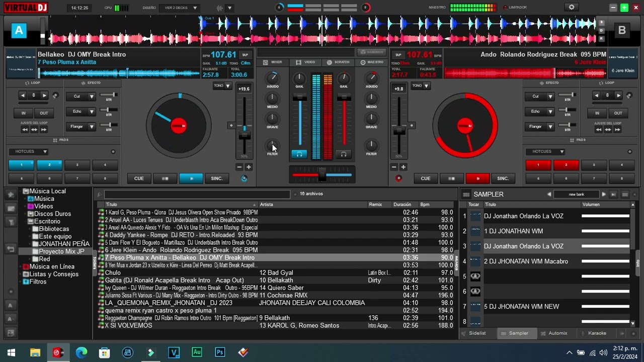This screenshot has height=362, width=644.
Task: Click TAP tempo button on deck A
Action: [245, 55]
